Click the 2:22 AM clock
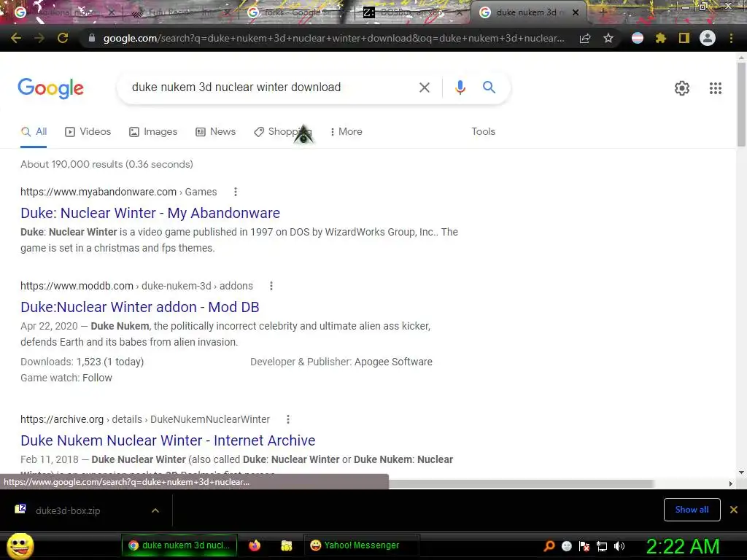747x560 pixels. [682, 546]
